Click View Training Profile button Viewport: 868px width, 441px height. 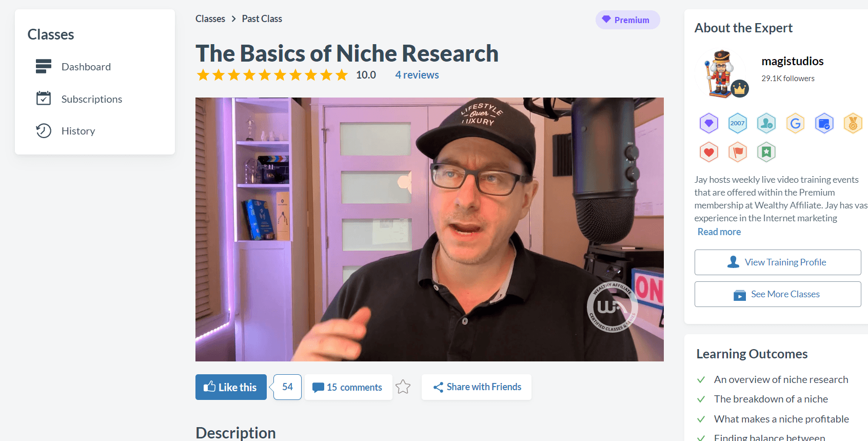coord(778,262)
